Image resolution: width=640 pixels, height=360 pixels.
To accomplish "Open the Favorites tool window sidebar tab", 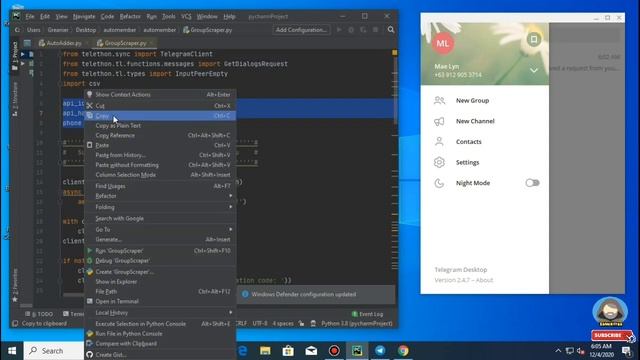I will tap(15, 285).
